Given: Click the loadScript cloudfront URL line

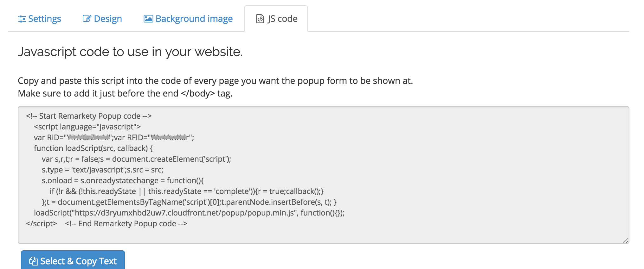Looking at the screenshot, I should click(189, 213).
